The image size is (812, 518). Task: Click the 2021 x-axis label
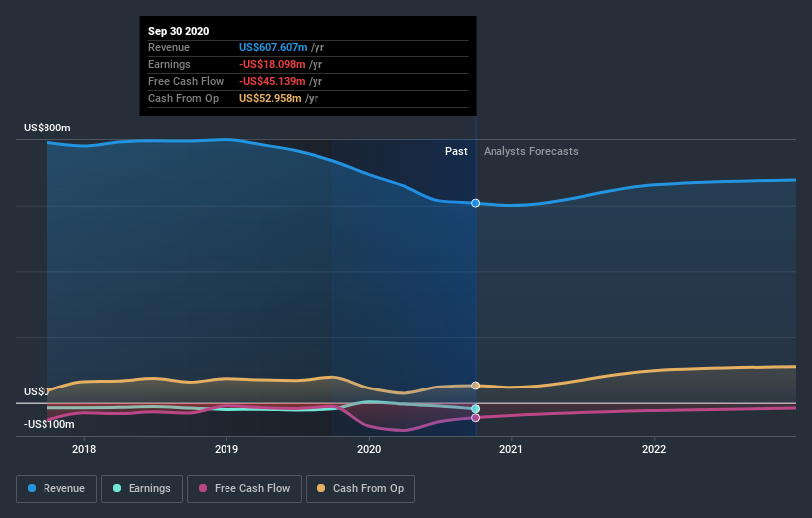coord(511,449)
